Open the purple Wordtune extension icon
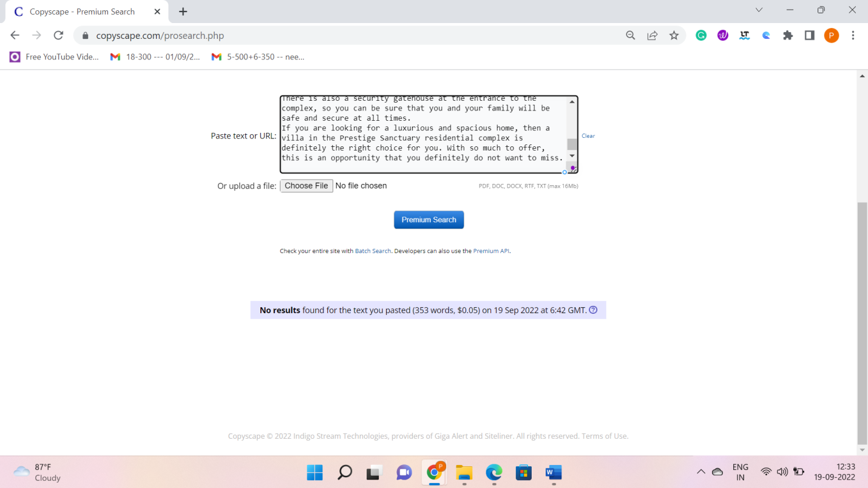Image resolution: width=868 pixels, height=488 pixels. pos(723,36)
